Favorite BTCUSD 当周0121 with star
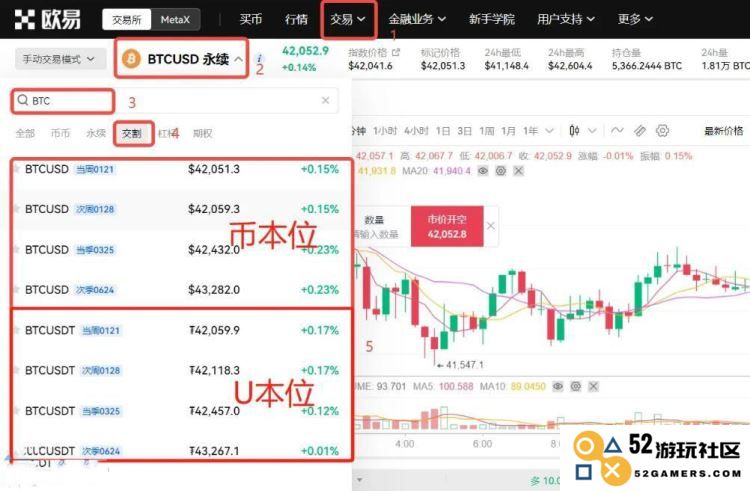Viewport: 750px width, 491px height. (17, 169)
